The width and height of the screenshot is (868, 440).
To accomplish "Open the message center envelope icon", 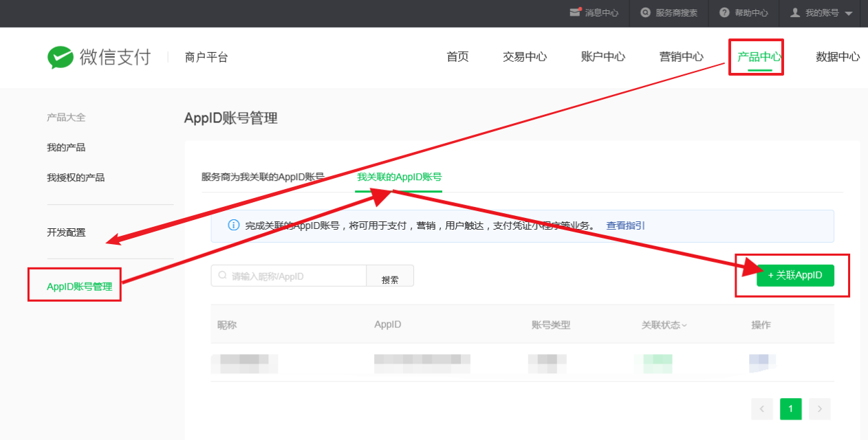I will (x=575, y=12).
